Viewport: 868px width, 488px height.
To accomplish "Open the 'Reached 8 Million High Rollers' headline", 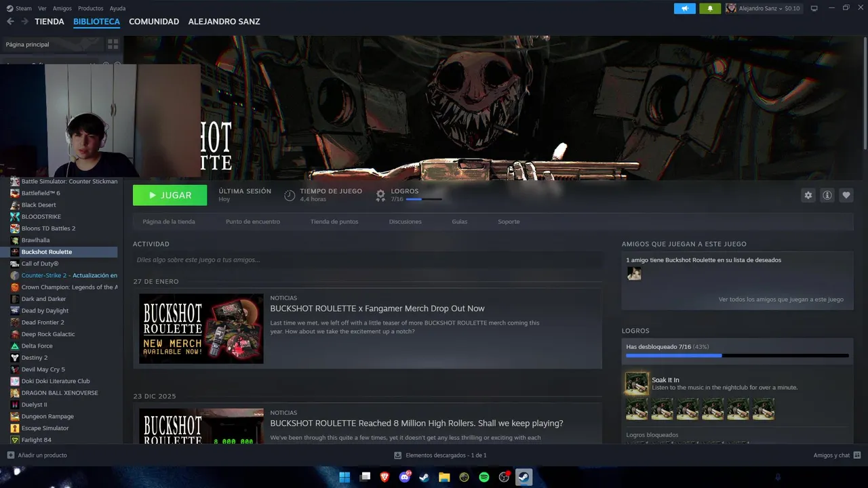I will (416, 424).
